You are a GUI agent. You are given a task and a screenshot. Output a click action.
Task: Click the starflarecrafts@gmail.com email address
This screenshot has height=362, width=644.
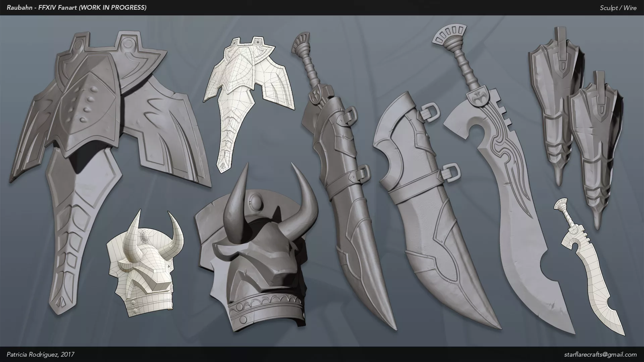point(600,354)
